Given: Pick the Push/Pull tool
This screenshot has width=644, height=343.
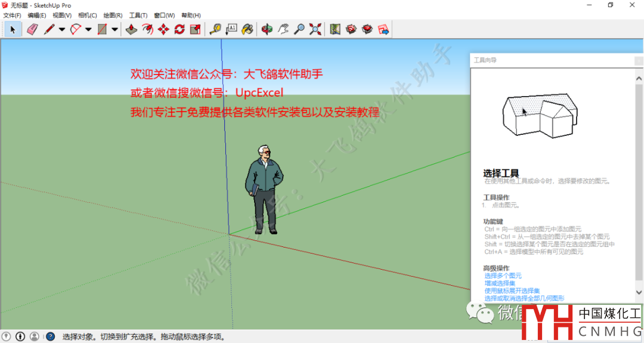Looking at the screenshot, I should click(x=132, y=29).
